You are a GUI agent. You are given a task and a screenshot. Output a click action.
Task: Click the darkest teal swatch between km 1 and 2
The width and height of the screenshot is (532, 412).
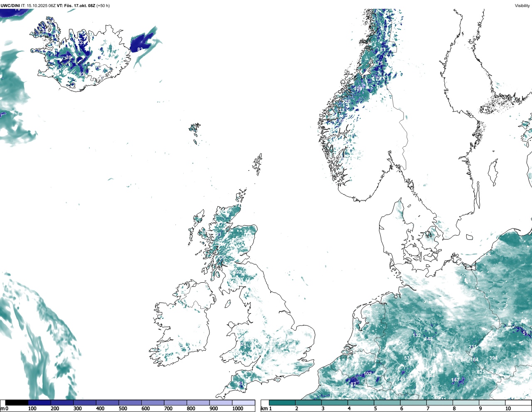(282, 402)
